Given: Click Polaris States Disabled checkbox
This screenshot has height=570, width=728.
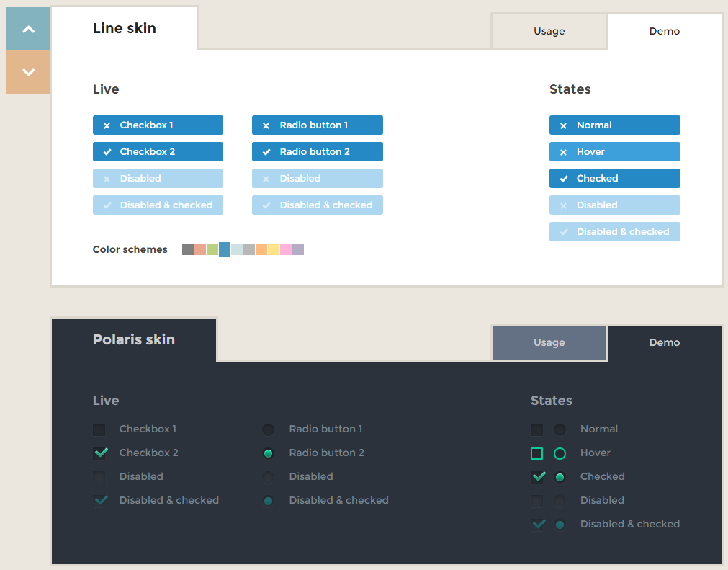Looking at the screenshot, I should pyautogui.click(x=536, y=501).
